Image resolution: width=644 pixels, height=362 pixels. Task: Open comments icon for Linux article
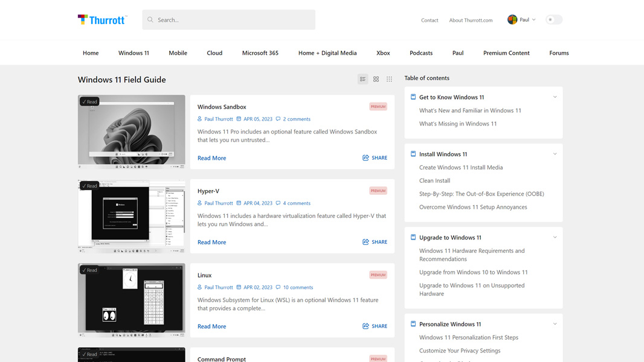[278, 287]
